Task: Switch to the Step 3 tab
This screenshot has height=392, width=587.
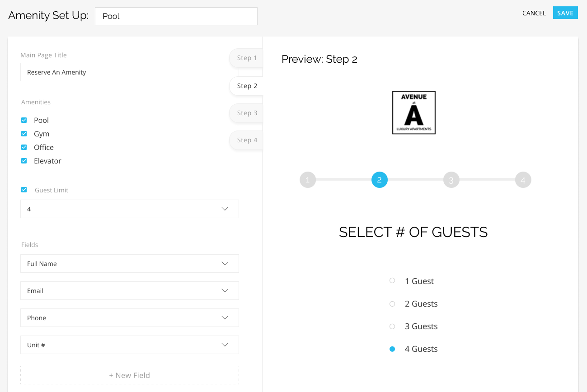Action: (x=247, y=113)
